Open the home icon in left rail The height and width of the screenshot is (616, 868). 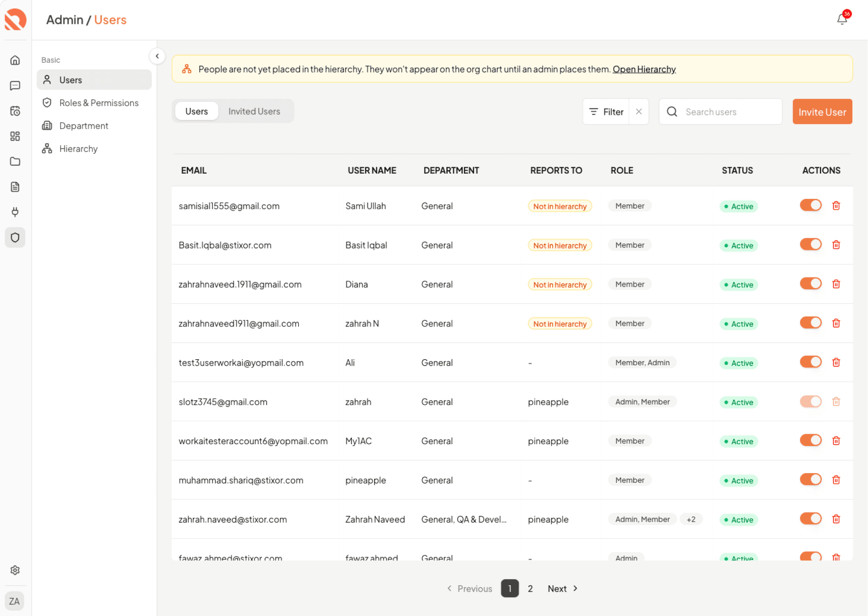coord(15,60)
